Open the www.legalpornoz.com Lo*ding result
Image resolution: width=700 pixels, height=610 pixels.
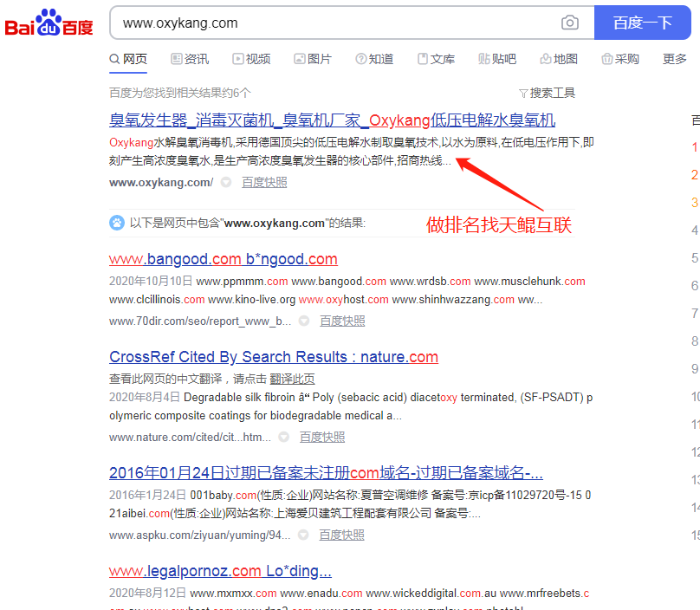[221, 571]
